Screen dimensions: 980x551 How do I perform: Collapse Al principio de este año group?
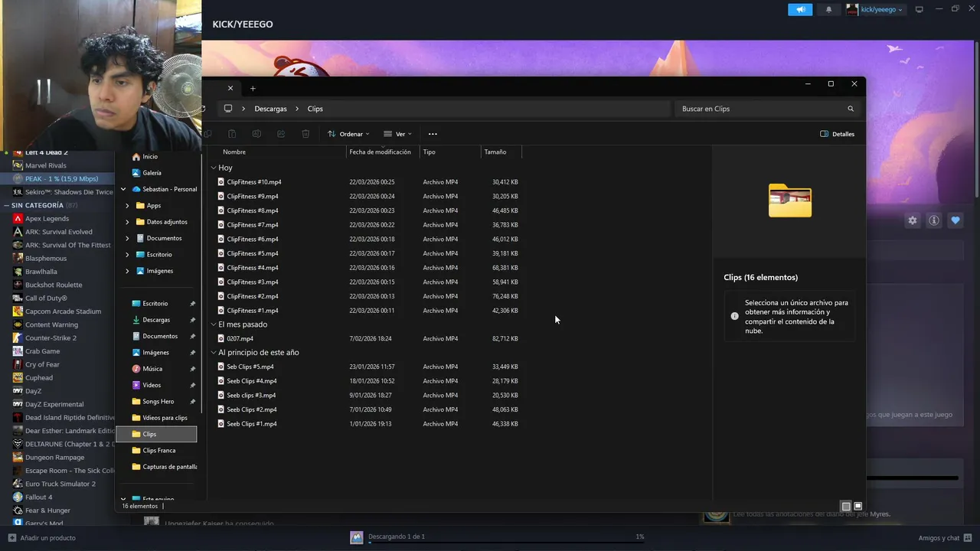coord(214,353)
